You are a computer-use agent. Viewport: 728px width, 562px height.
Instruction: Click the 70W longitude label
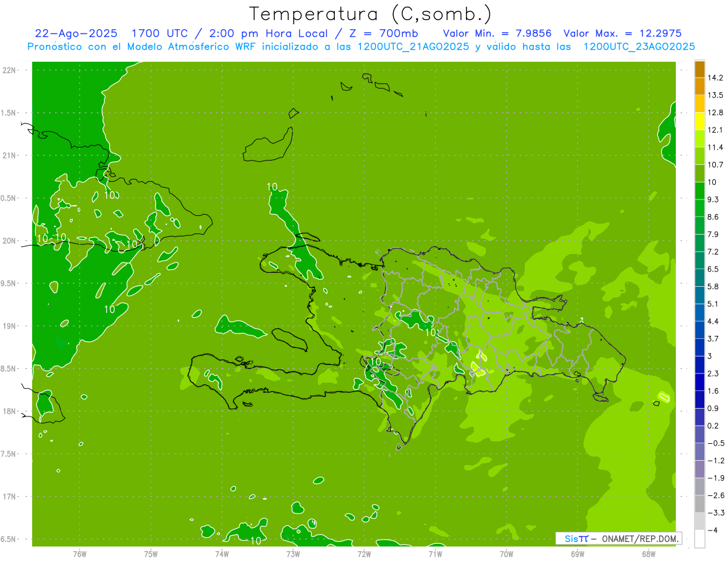pos(507,554)
